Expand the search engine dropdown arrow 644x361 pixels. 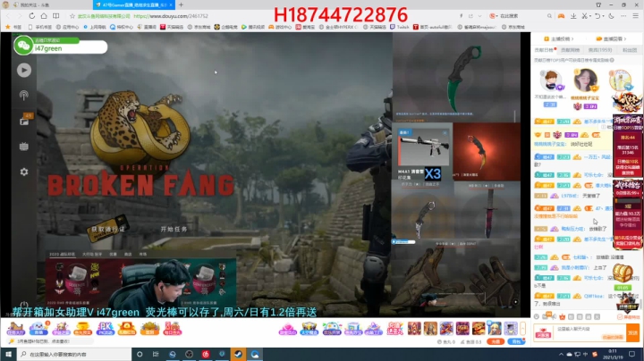pyautogui.click(x=497, y=16)
